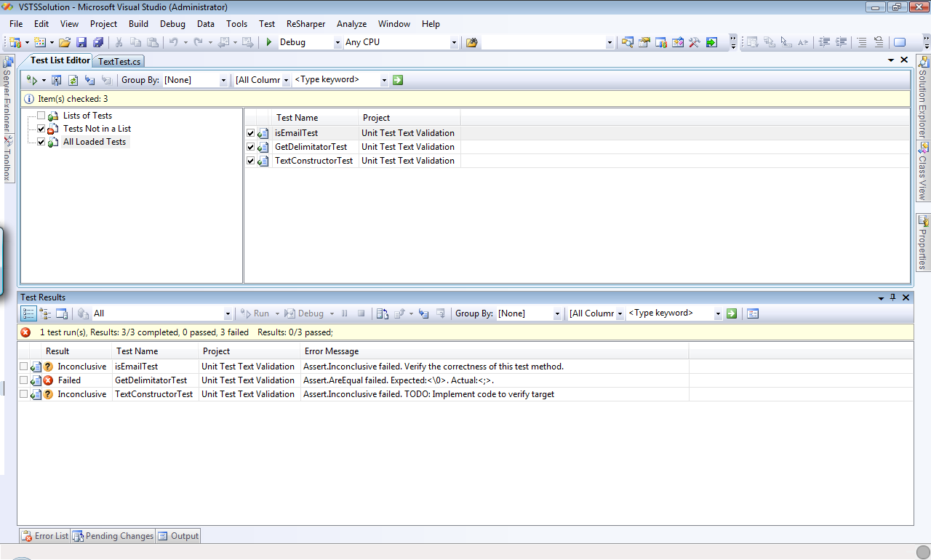Screen dimensions: 931x560
Task: Open the ReSharper menu
Action: pyautogui.click(x=305, y=24)
